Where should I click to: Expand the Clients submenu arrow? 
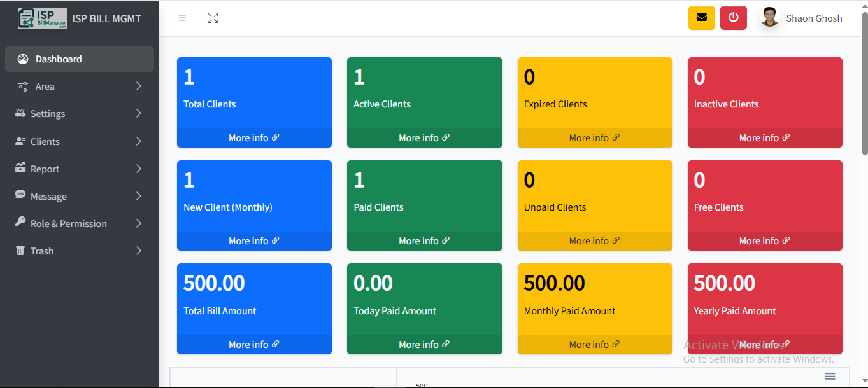(138, 141)
